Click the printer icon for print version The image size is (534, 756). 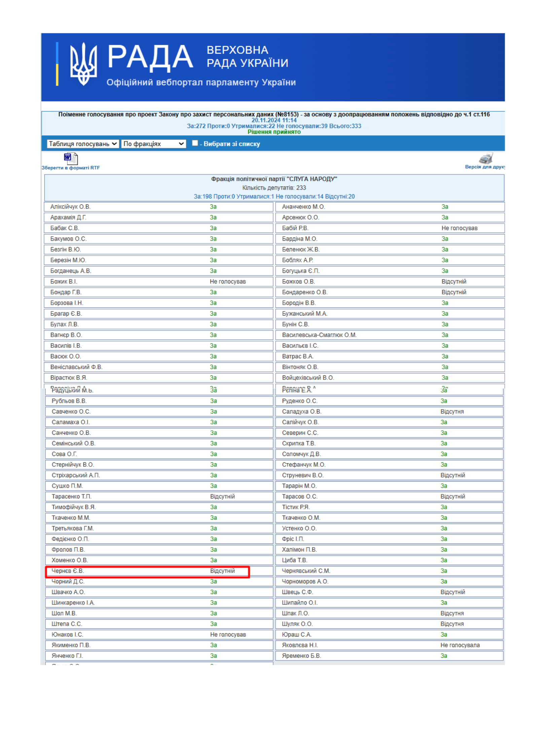pos(486,158)
